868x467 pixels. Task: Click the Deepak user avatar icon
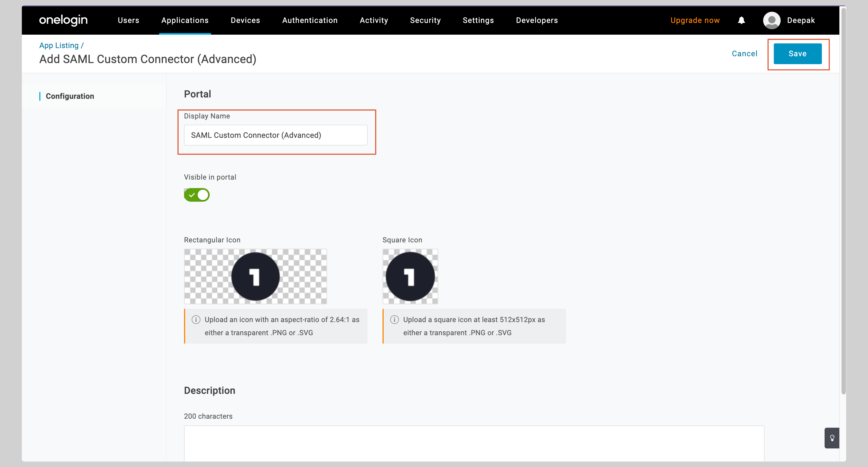coord(771,20)
